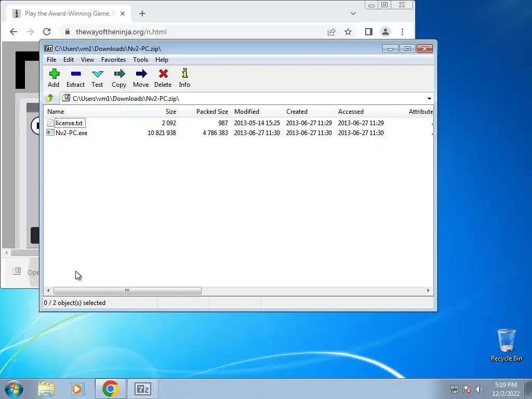This screenshot has width=532, height=399.
Task: Select the license.txt file icon
Action: [x=50, y=123]
